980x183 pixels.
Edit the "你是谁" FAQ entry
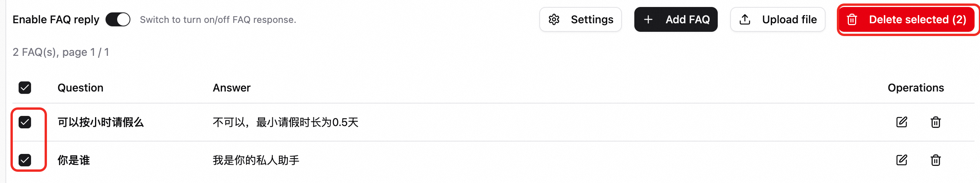[902, 160]
